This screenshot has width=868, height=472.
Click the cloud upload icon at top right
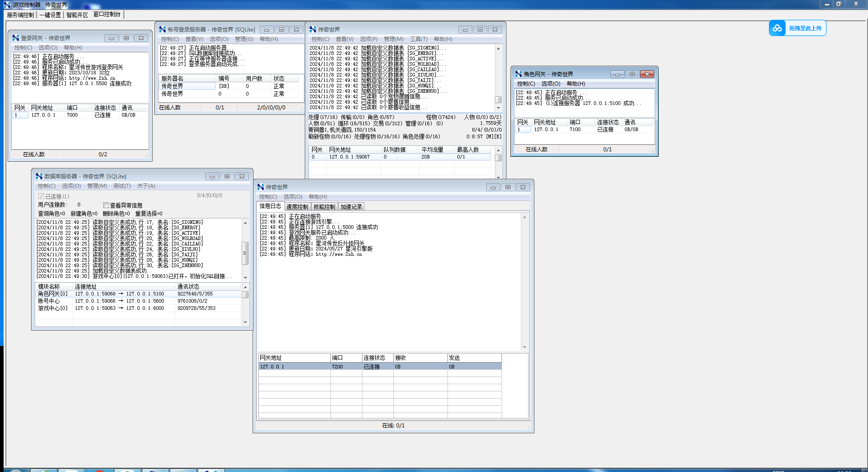click(x=777, y=28)
